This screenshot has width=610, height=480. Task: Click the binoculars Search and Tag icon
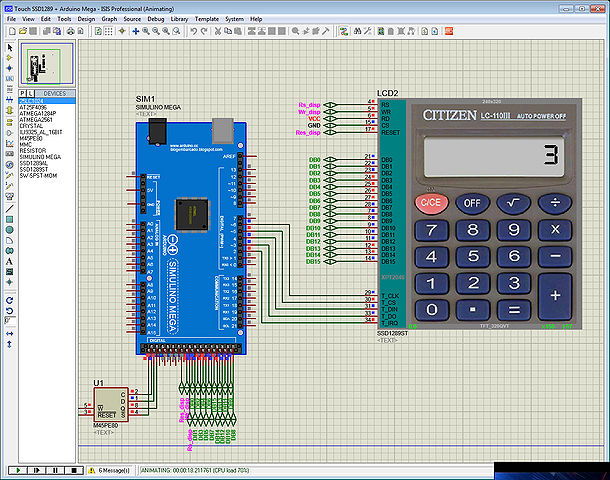(357, 32)
